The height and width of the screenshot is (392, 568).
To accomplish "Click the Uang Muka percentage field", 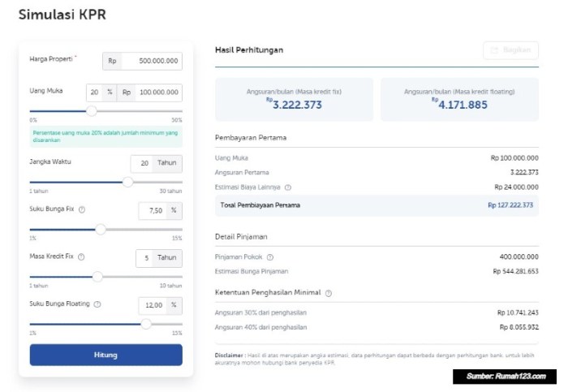I will coord(94,93).
